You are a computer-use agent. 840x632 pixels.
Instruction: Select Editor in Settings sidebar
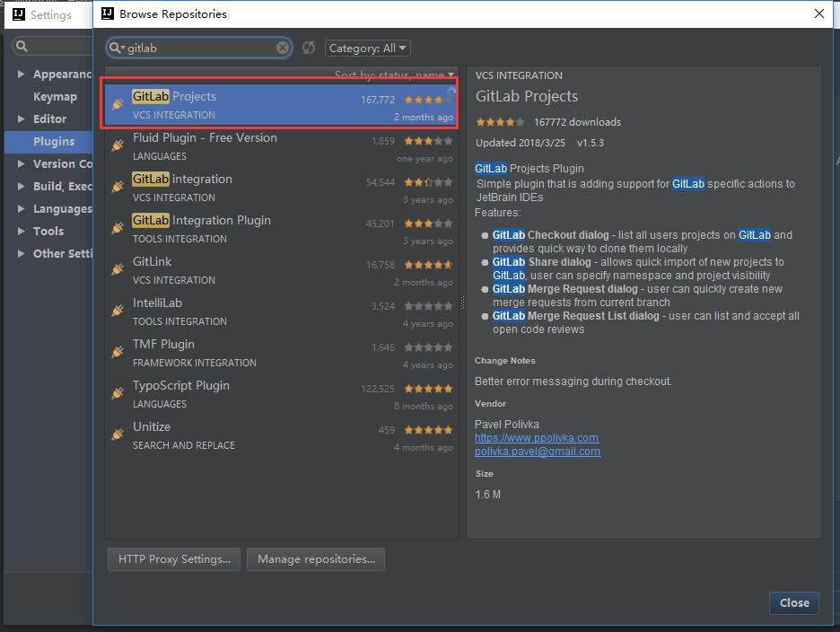tap(50, 119)
